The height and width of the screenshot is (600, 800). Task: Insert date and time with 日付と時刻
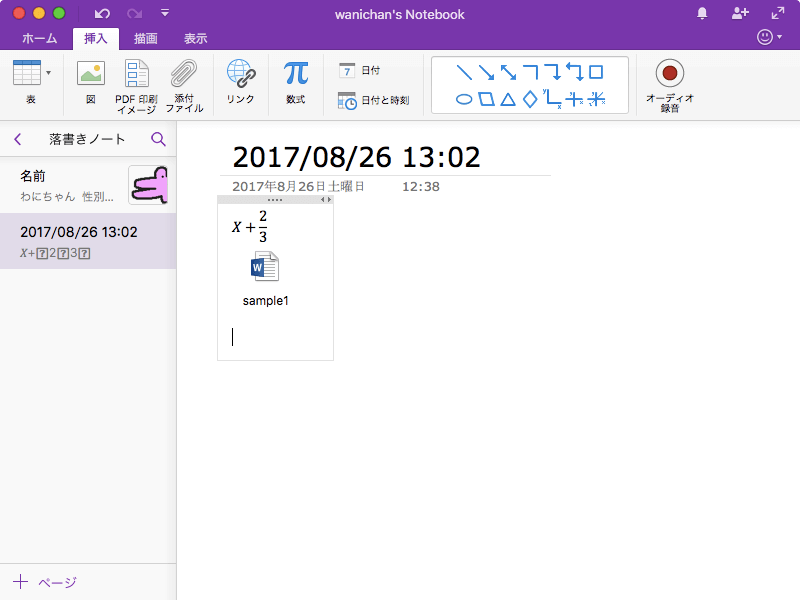374,101
